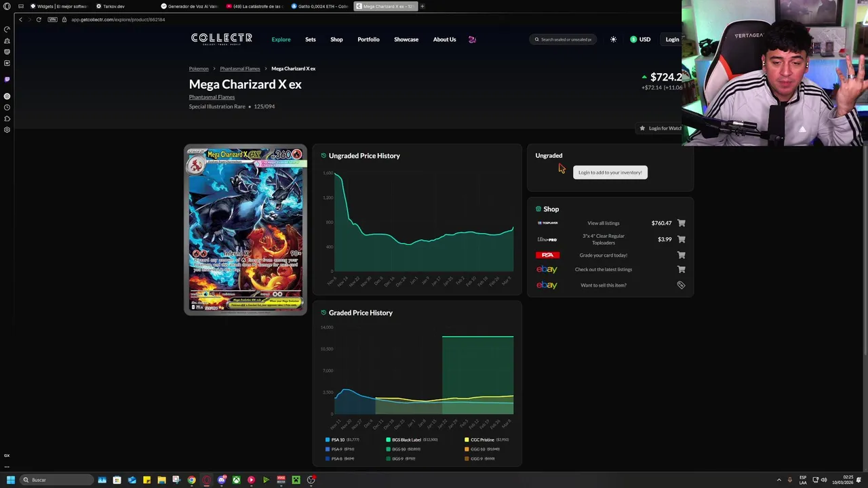Viewport: 868px width, 488px height.
Task: Go to the Shop page
Action: pyautogui.click(x=336, y=39)
